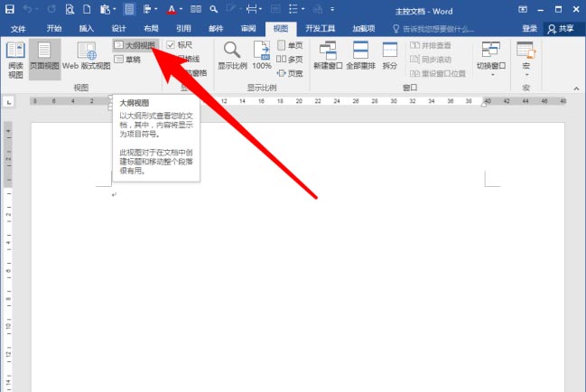
Task: Click 拆分 to split the window
Action: 389,56
